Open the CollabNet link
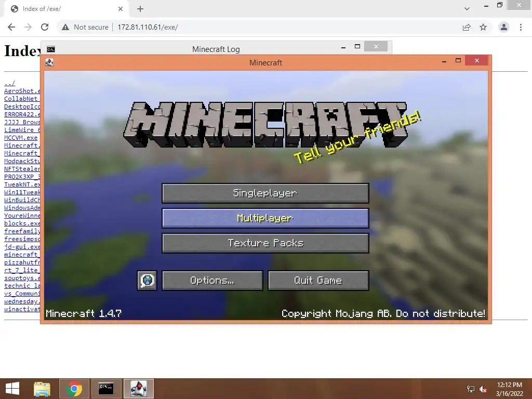The height and width of the screenshot is (399, 532). tap(22, 99)
